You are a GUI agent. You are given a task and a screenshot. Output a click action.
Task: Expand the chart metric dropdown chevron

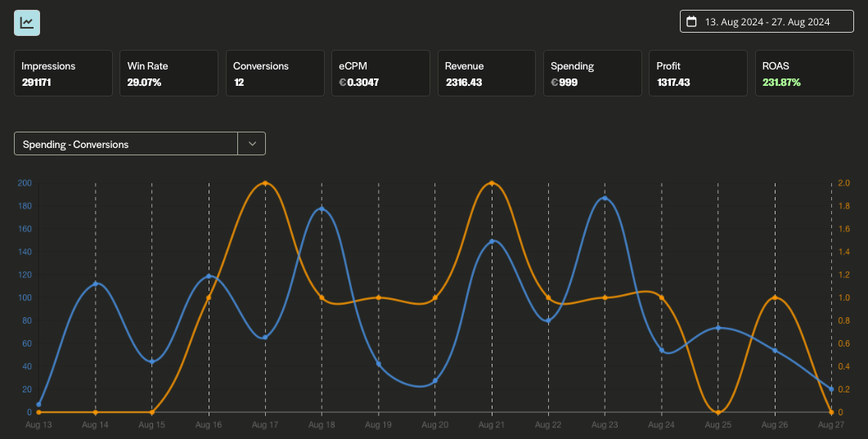coord(252,144)
